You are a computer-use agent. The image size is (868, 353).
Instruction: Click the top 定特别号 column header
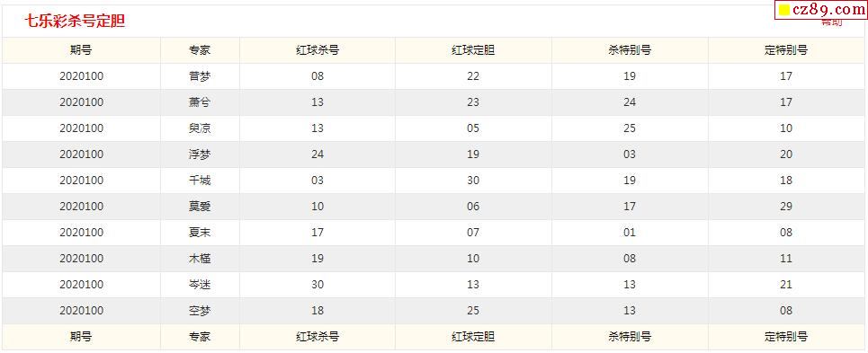coord(786,50)
